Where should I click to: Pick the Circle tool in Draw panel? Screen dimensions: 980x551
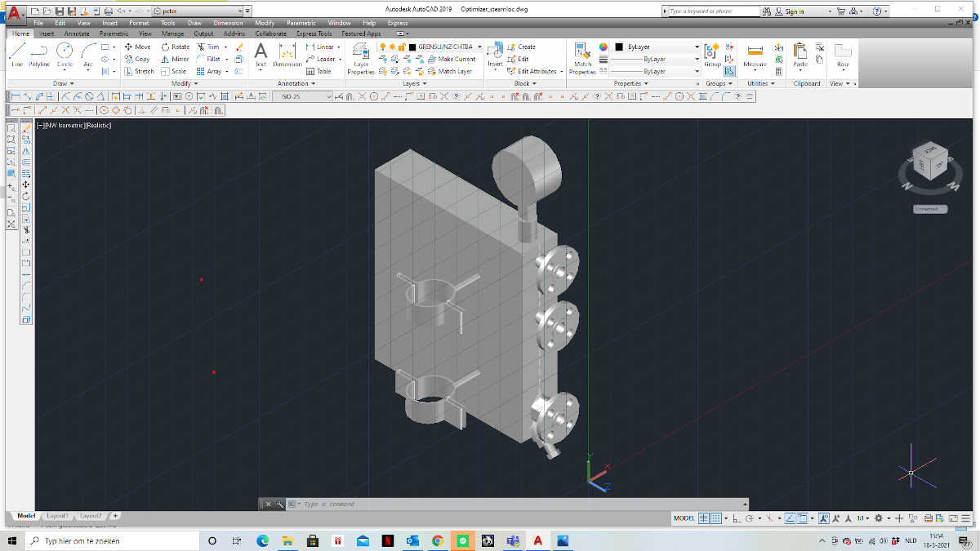coord(65,54)
